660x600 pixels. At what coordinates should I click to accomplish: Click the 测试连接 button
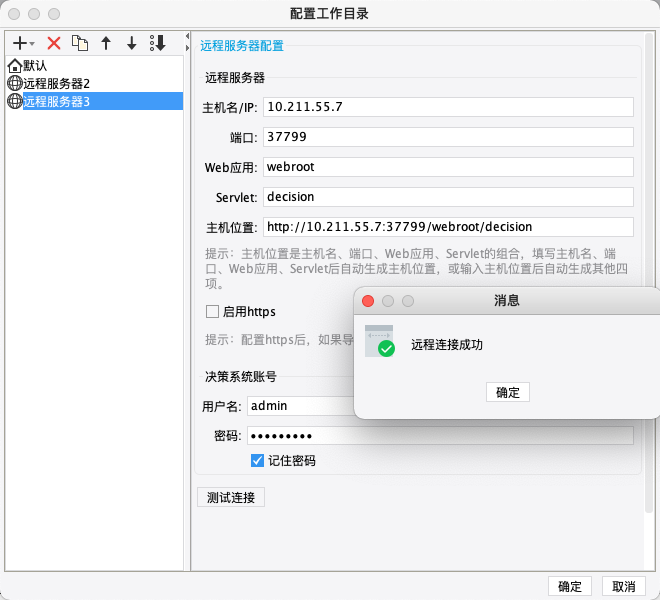click(x=231, y=497)
